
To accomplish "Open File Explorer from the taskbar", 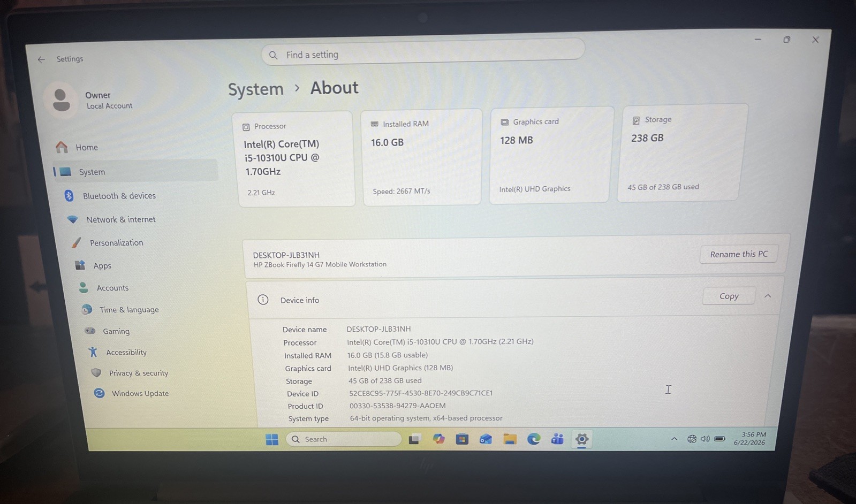I will [510, 439].
